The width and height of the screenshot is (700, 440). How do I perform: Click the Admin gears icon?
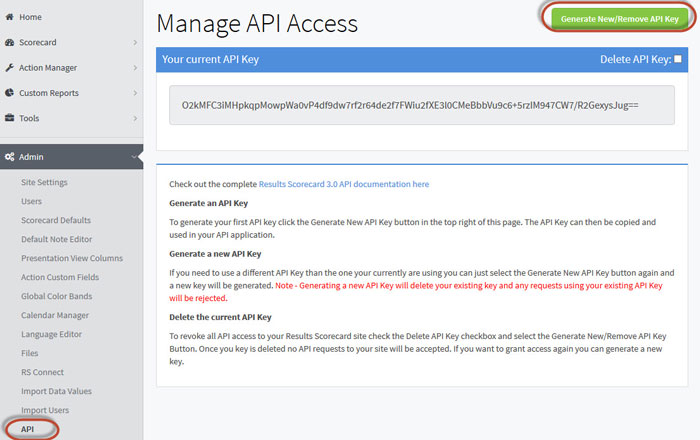pyautogui.click(x=9, y=157)
